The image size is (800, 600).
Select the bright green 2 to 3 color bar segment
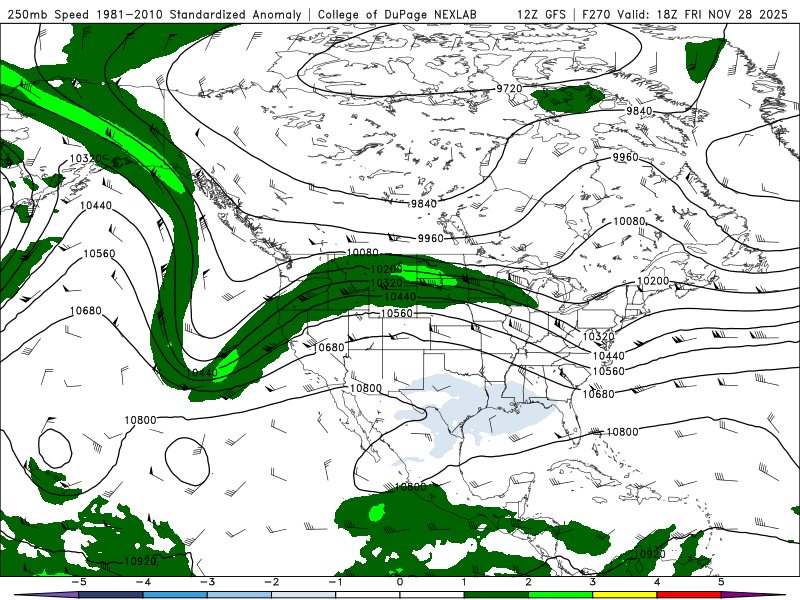[x=561, y=595]
